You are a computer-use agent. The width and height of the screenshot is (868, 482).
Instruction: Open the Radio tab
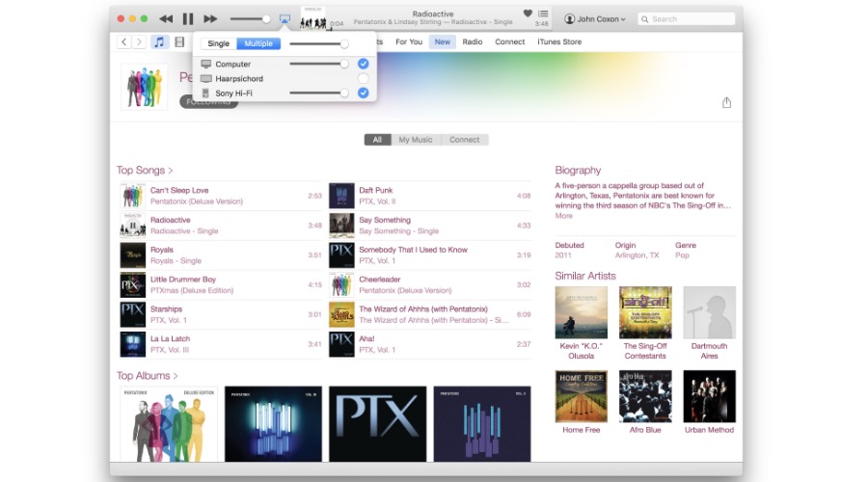(473, 41)
